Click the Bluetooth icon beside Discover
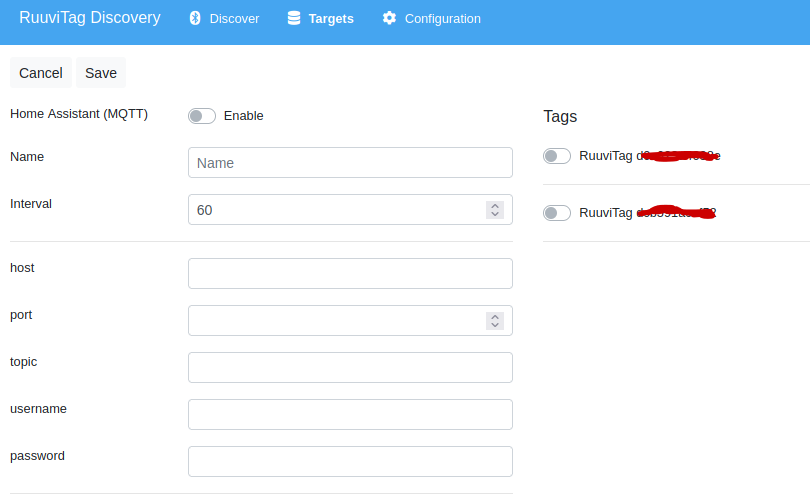810x494 pixels. click(x=195, y=18)
